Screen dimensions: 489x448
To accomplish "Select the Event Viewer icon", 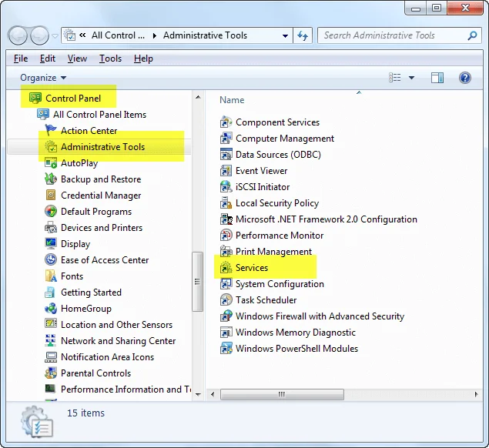I will pyautogui.click(x=226, y=171).
